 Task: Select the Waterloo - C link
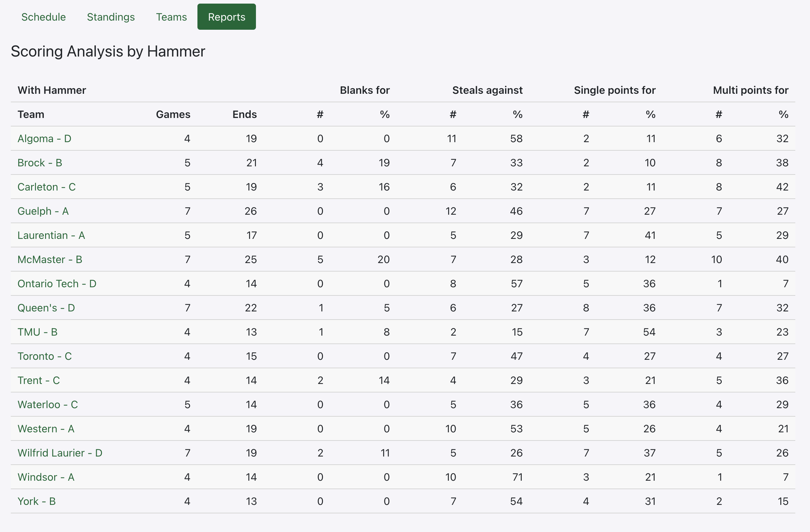click(48, 404)
